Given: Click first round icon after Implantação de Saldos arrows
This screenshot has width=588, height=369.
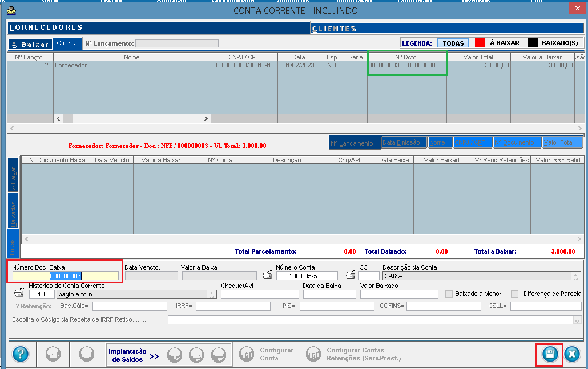Looking at the screenshot, I should pos(174,355).
